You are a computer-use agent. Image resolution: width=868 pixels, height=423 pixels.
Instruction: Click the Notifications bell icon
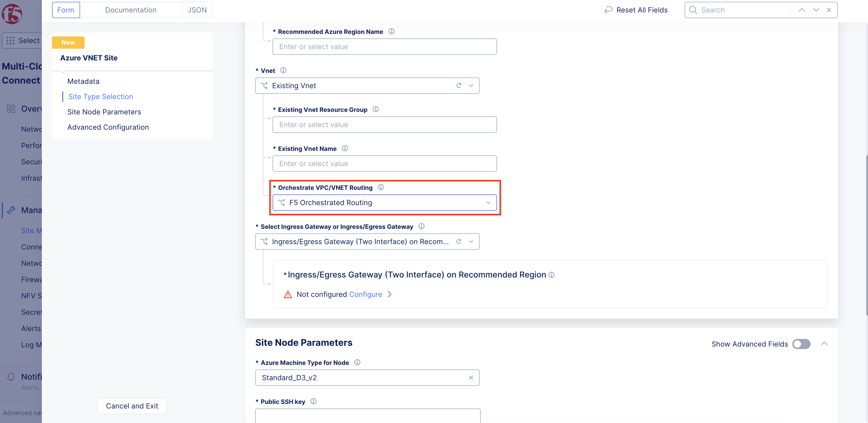pyautogui.click(x=11, y=377)
